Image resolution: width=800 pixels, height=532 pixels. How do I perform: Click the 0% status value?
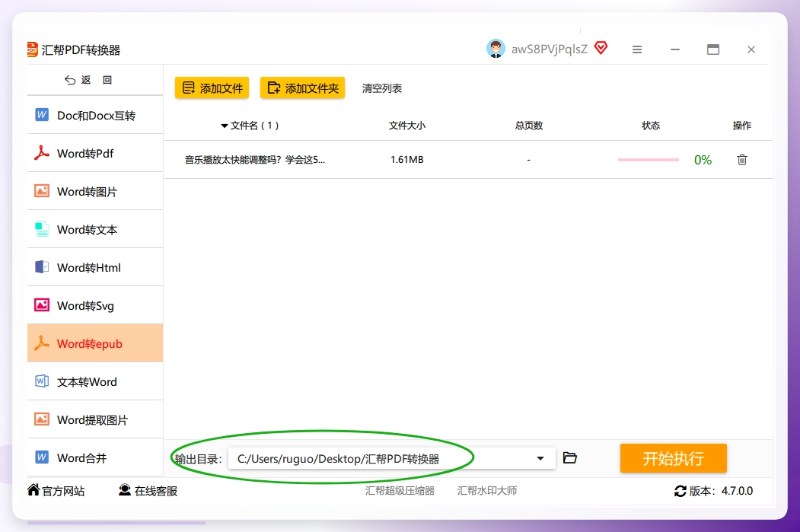tap(703, 160)
